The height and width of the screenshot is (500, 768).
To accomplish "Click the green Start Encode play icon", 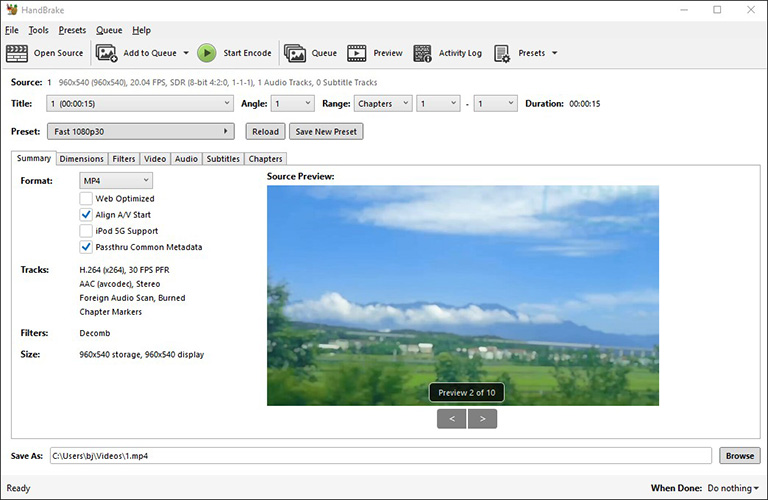I will click(207, 53).
